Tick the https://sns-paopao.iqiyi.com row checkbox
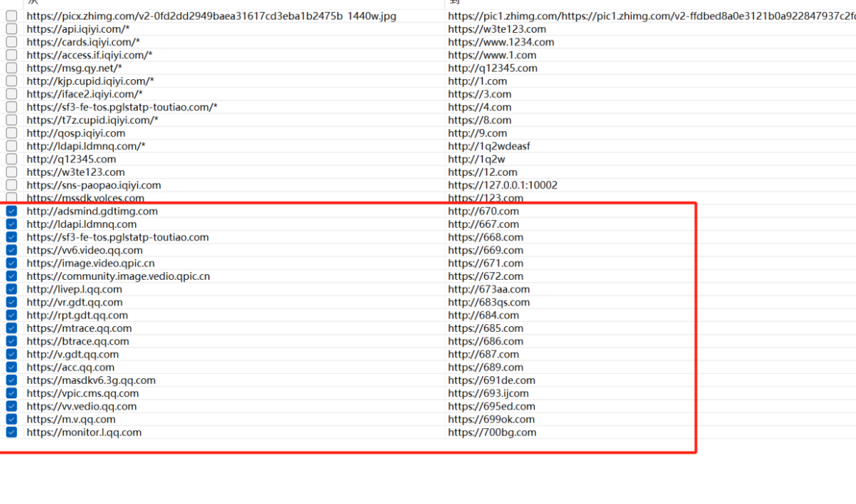Image resolution: width=856 pixels, height=504 pixels. coord(11,185)
